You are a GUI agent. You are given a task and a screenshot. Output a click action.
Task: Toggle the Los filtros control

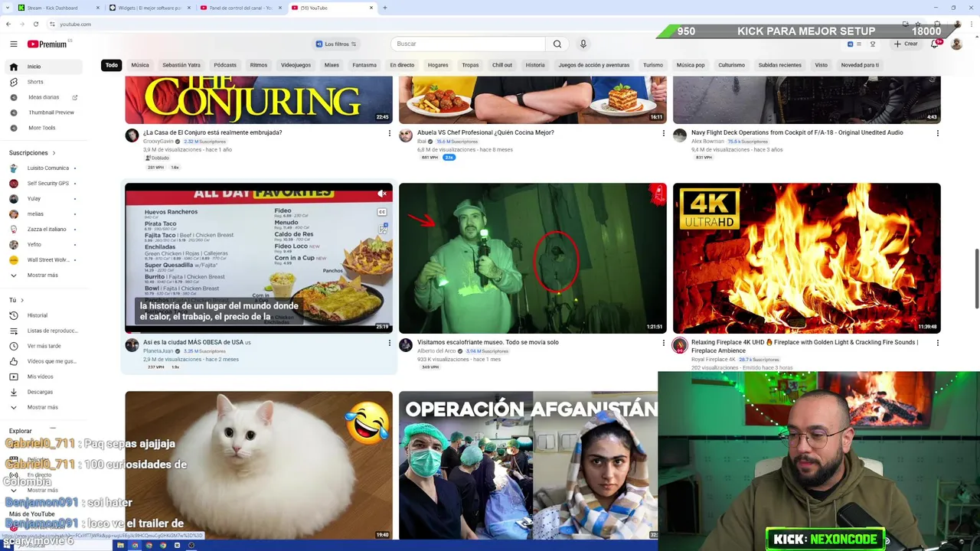[336, 44]
